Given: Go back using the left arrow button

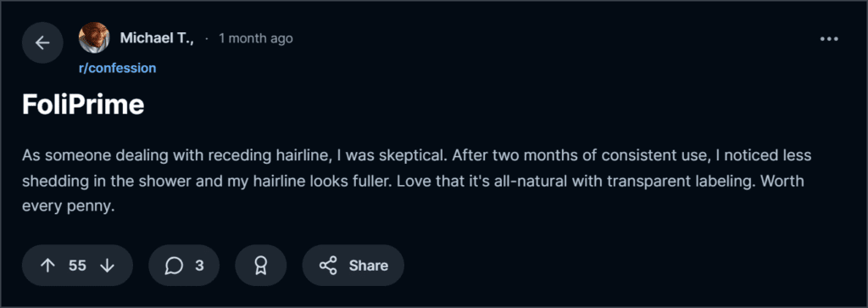Looking at the screenshot, I should coord(42,42).
